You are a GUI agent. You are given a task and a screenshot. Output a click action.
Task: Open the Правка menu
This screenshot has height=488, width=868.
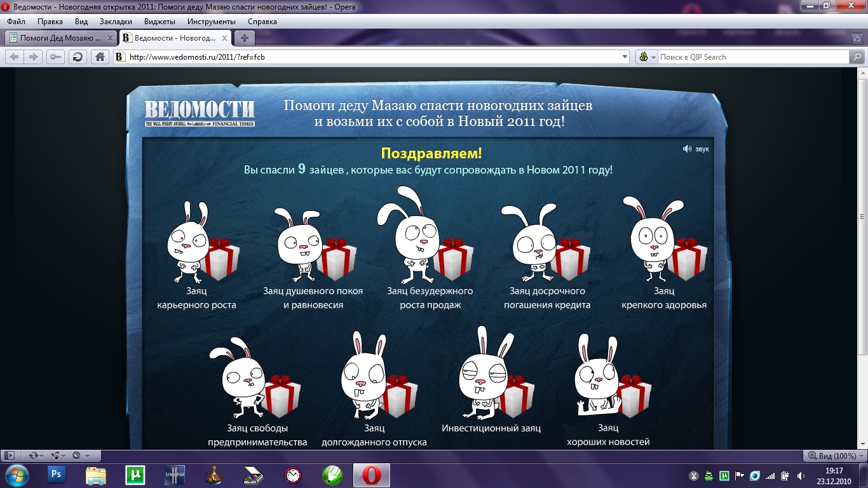click(50, 22)
